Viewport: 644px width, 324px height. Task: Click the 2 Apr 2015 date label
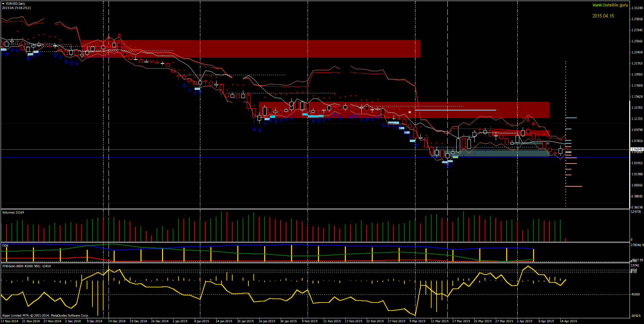pyautogui.click(x=524, y=321)
